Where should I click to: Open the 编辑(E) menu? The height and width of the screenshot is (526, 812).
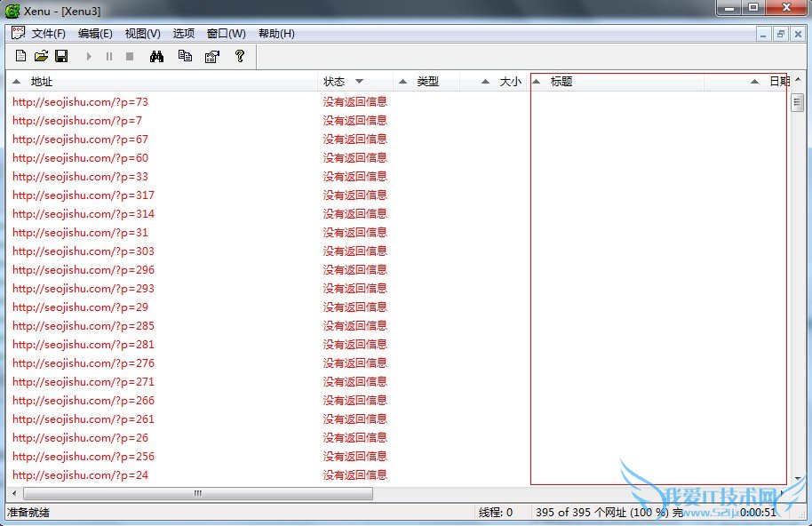click(95, 34)
